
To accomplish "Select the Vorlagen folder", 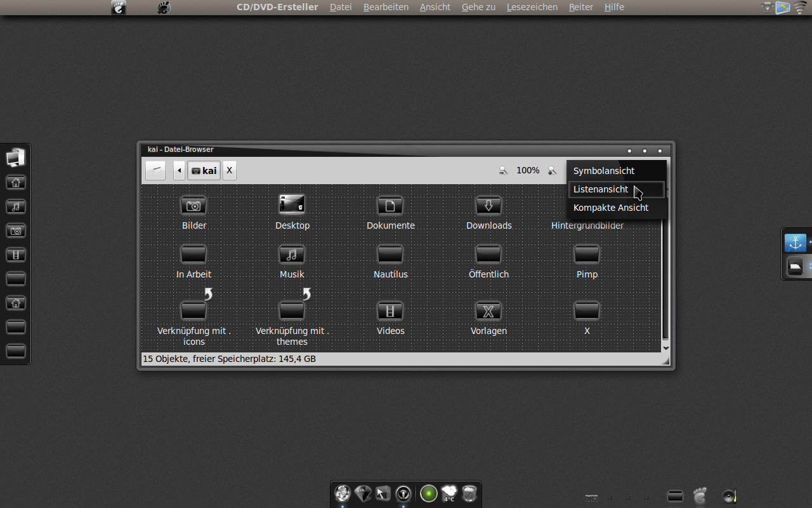I will click(488, 311).
